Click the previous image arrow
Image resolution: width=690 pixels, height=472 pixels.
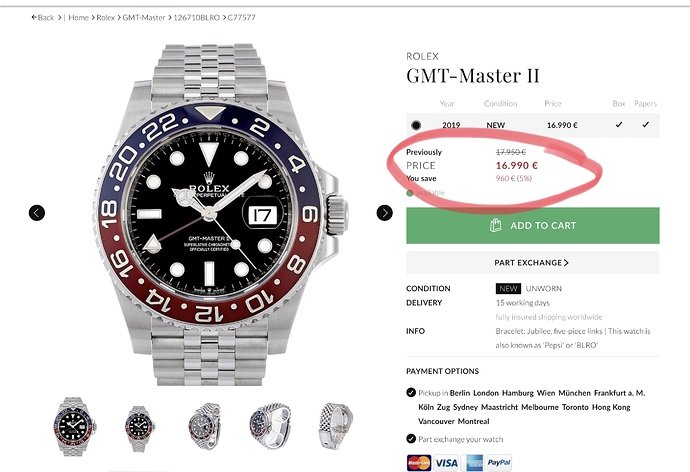point(37,212)
